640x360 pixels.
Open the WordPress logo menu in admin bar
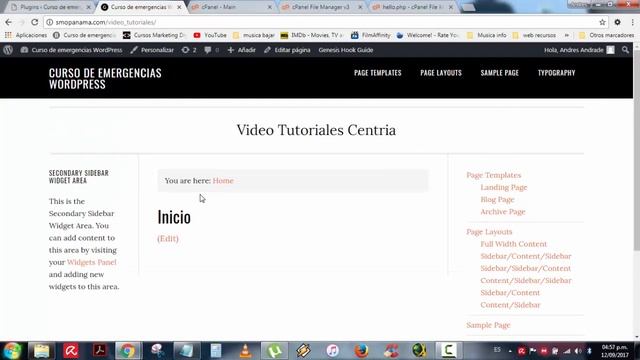point(8,50)
